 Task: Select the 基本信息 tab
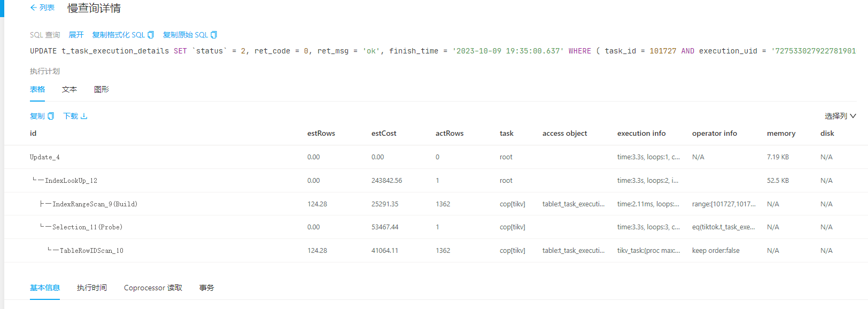pyautogui.click(x=45, y=288)
